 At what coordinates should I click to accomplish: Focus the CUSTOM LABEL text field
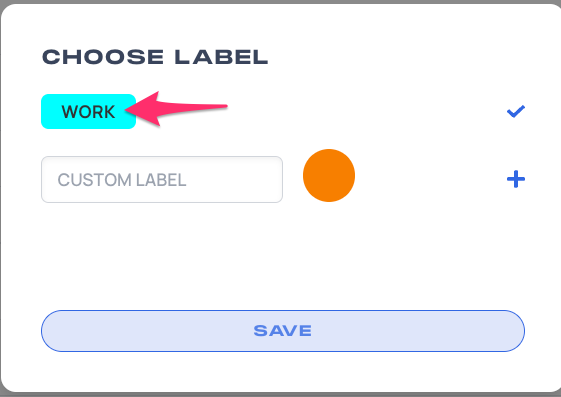[162, 180]
